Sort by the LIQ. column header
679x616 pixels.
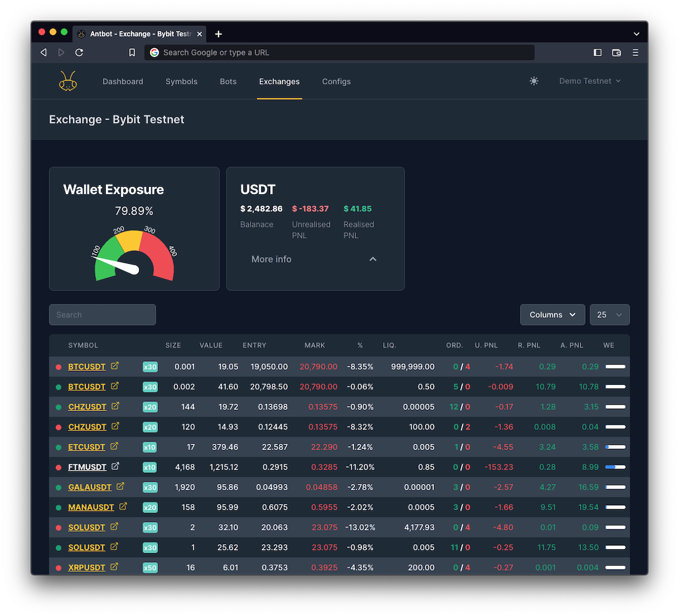click(x=389, y=345)
